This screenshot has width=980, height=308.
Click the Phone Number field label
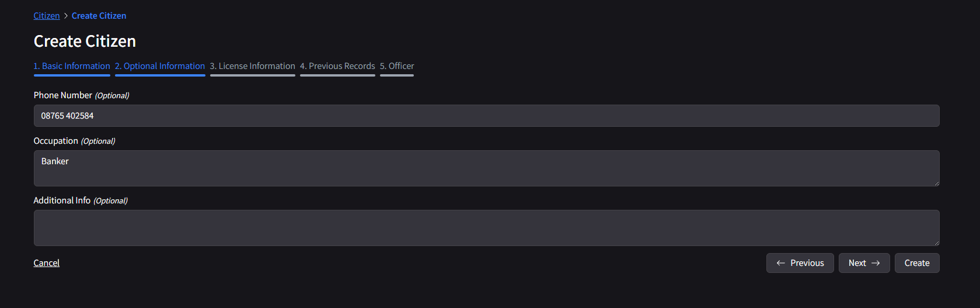(x=63, y=95)
